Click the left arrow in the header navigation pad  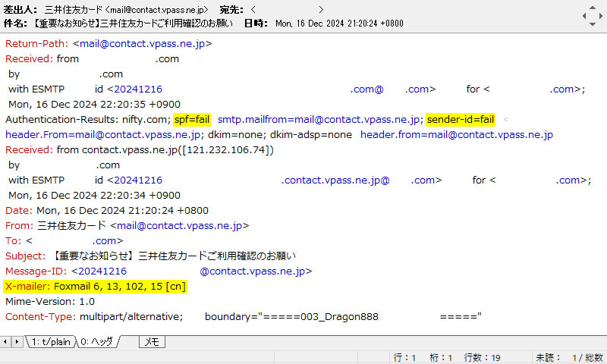584,16
